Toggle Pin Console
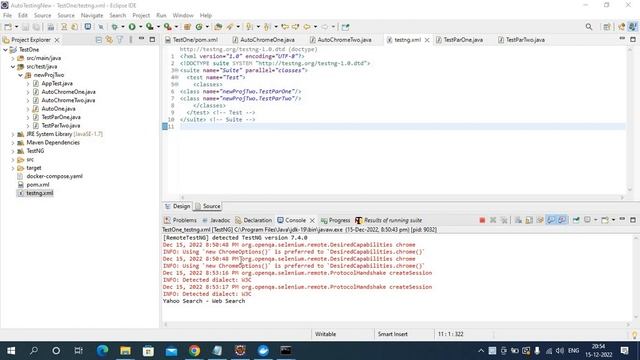 576,220
